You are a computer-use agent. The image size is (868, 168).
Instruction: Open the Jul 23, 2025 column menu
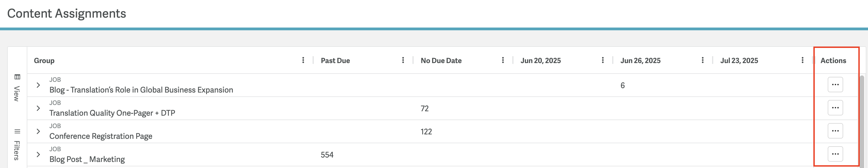tap(802, 60)
